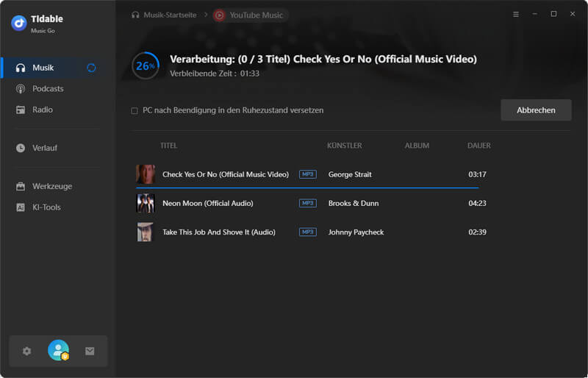Click ALBUM column header
Image resolution: width=588 pixels, height=378 pixels.
(417, 146)
